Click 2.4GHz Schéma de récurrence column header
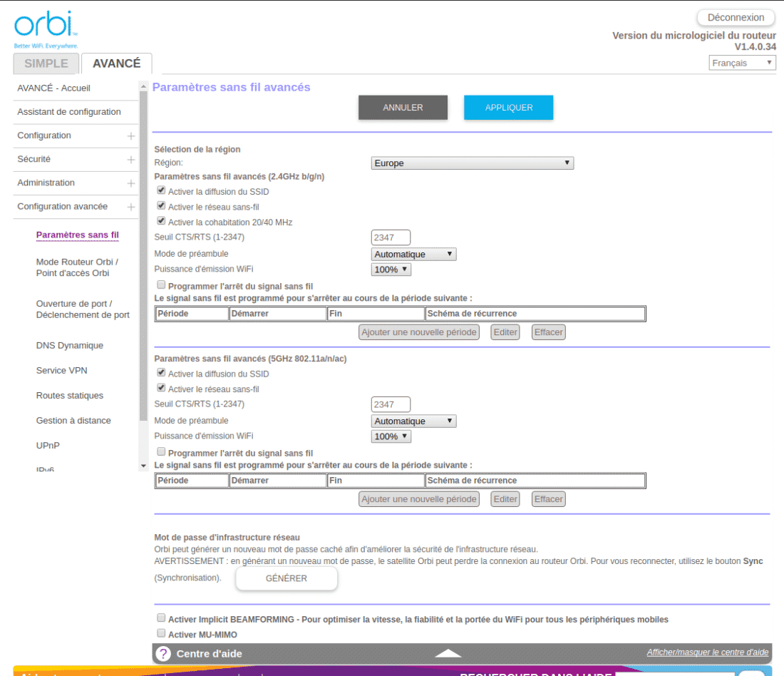Viewport: 784px width, 676px height. point(535,314)
